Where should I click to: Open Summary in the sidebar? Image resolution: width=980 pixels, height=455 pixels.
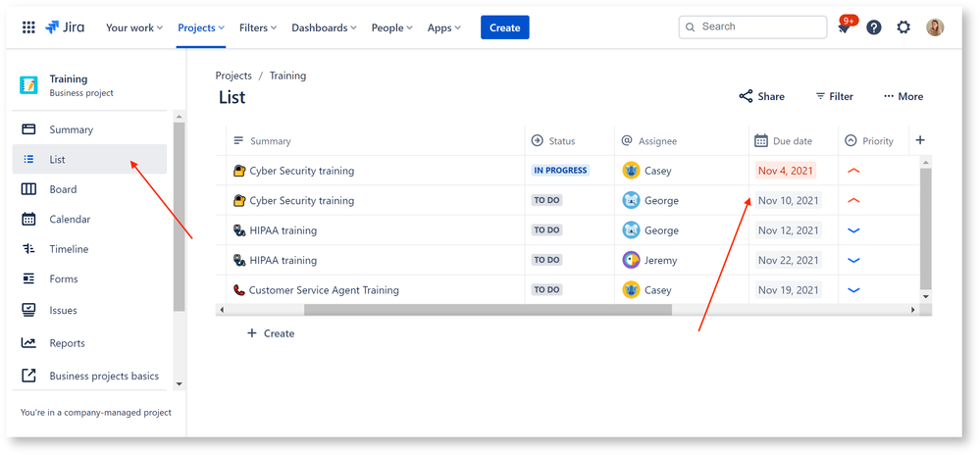89,129
